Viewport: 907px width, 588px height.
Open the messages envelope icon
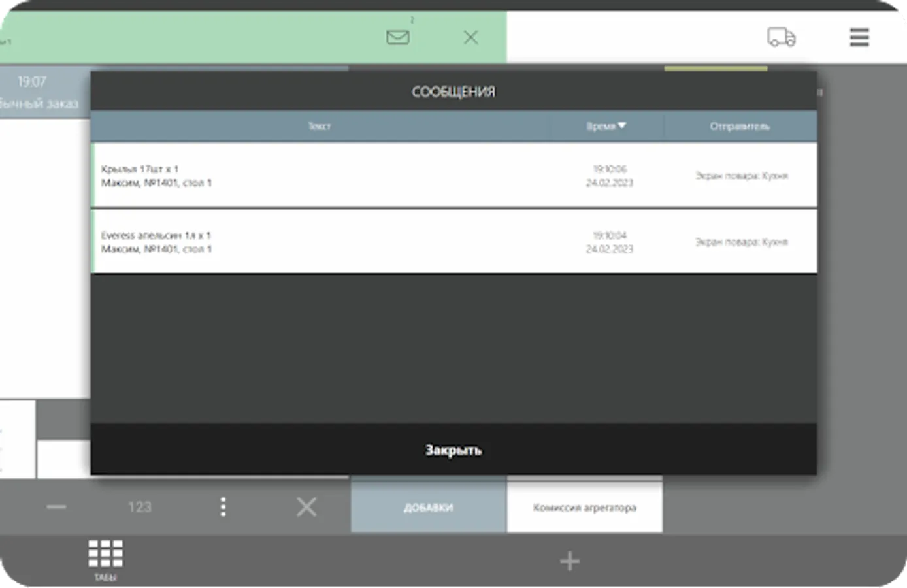click(x=397, y=37)
